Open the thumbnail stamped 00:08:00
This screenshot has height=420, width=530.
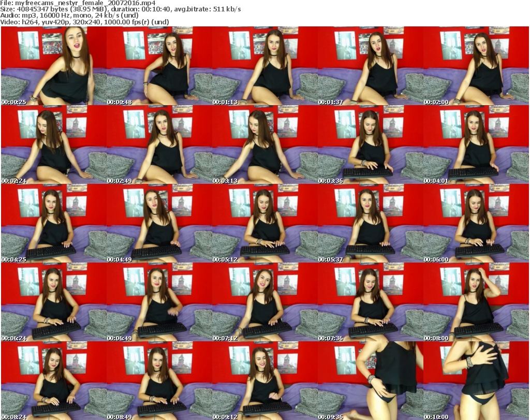476,302
